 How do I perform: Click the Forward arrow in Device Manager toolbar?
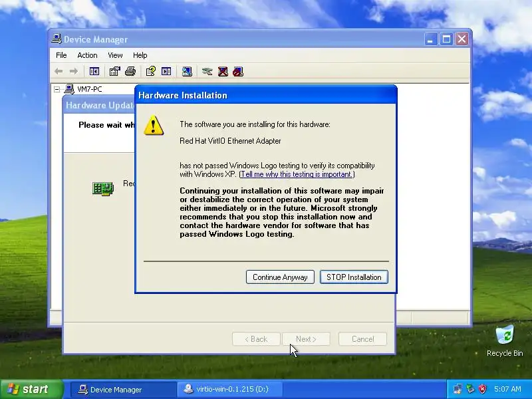pyautogui.click(x=73, y=71)
